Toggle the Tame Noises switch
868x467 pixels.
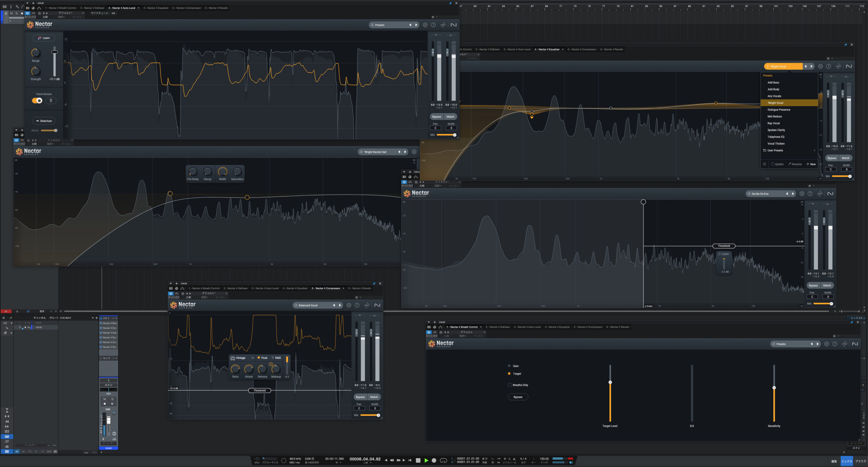pos(37,101)
